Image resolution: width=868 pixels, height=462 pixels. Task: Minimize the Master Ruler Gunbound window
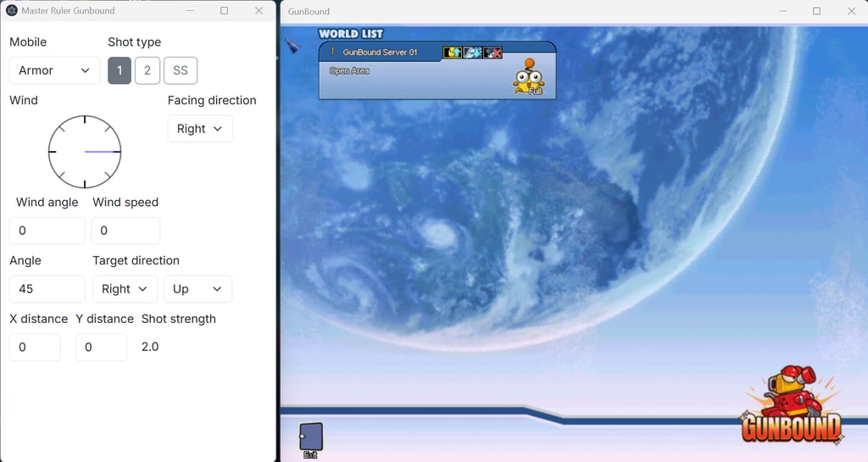coord(190,10)
